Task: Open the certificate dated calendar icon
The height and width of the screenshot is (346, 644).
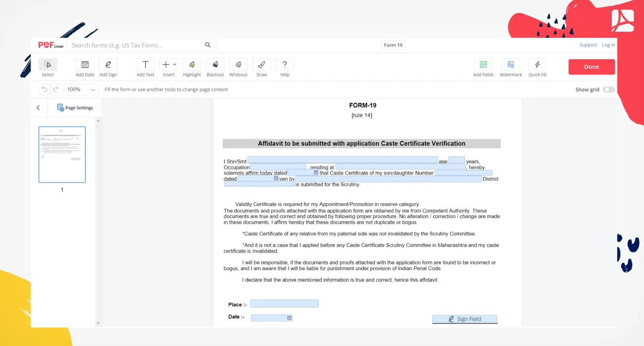Action: [x=276, y=178]
